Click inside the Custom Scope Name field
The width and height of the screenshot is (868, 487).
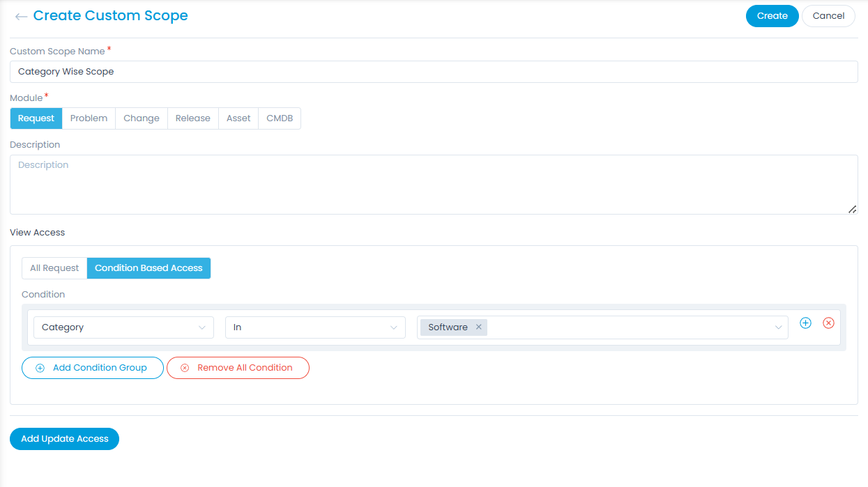(434, 72)
